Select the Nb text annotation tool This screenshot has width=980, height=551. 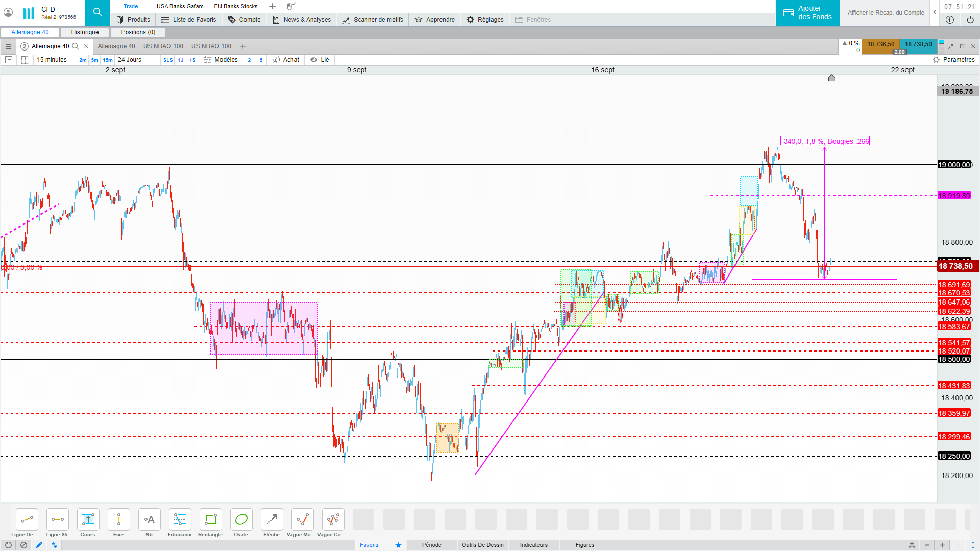pyautogui.click(x=149, y=520)
